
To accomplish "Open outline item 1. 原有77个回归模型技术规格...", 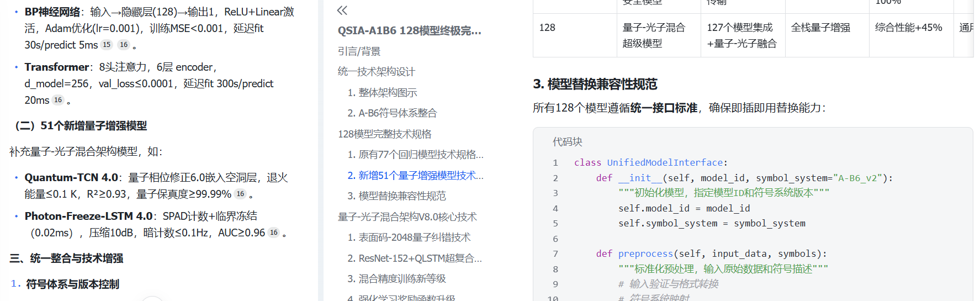I will [415, 155].
